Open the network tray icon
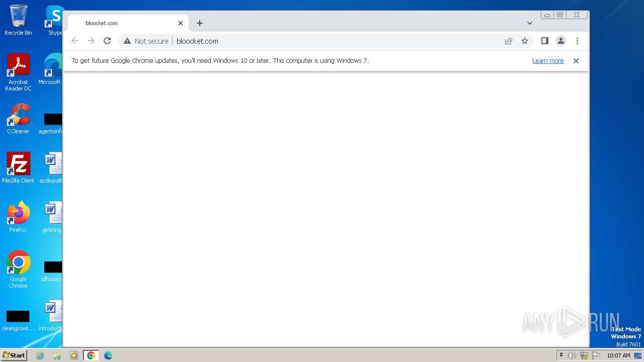The image size is (644, 362). [x=584, y=355]
